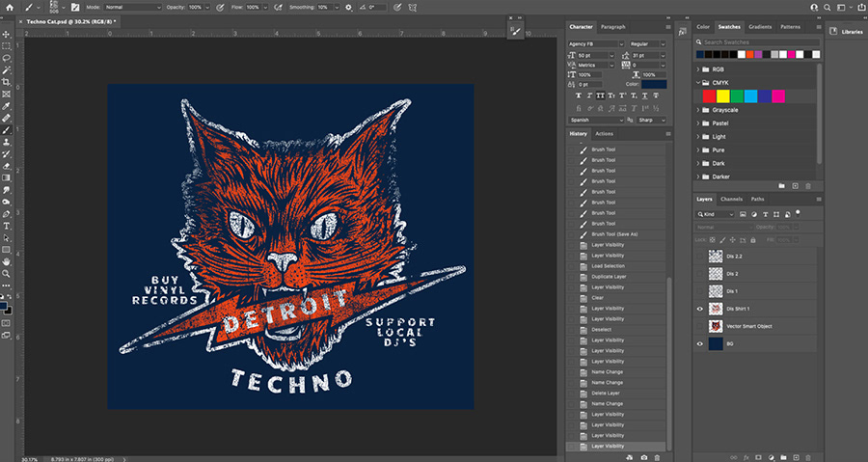
Task: Open smoothing options gear icon
Action: tap(348, 8)
